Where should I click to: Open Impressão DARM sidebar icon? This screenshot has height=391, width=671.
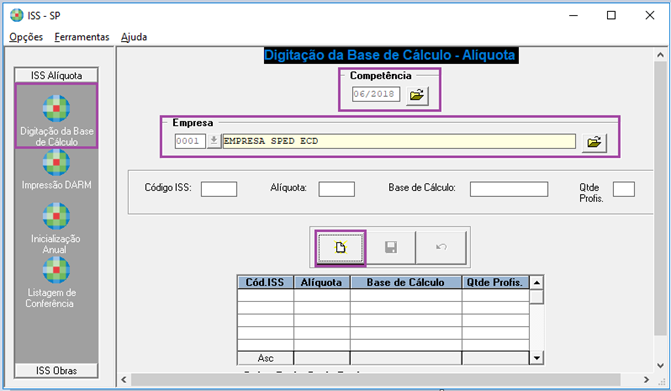tap(56, 162)
